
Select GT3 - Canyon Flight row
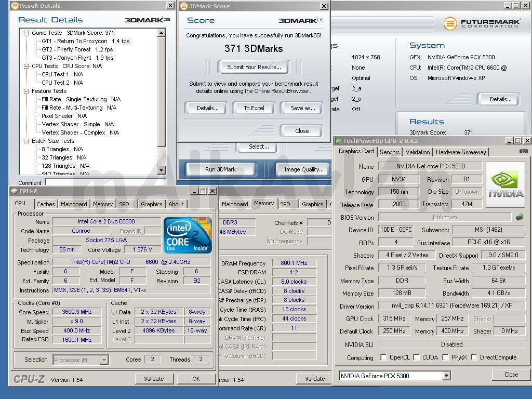click(x=78, y=58)
